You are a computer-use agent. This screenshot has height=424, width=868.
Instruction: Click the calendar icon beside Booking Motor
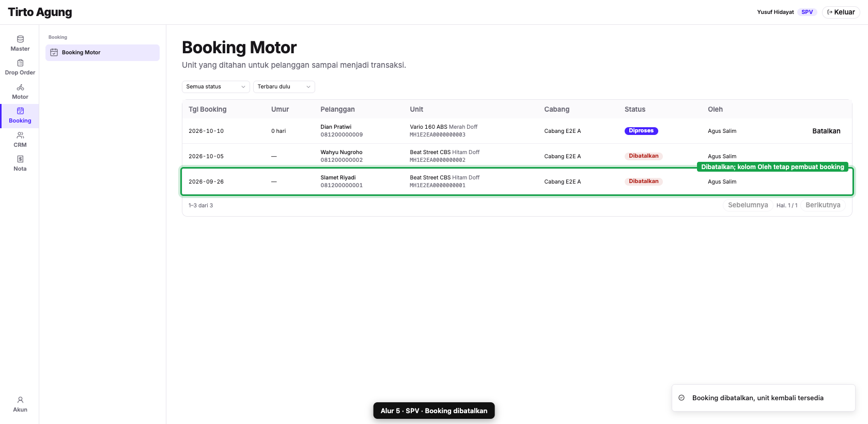click(54, 52)
